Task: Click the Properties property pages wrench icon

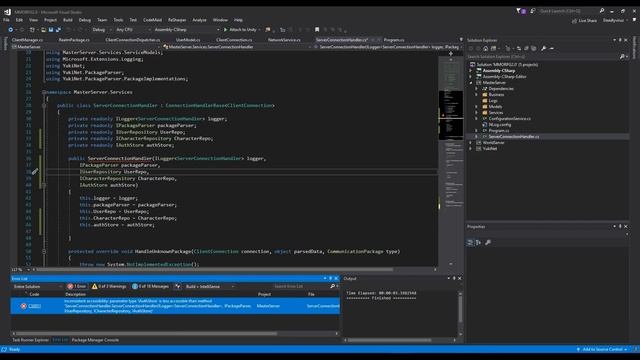Action: click(x=488, y=242)
